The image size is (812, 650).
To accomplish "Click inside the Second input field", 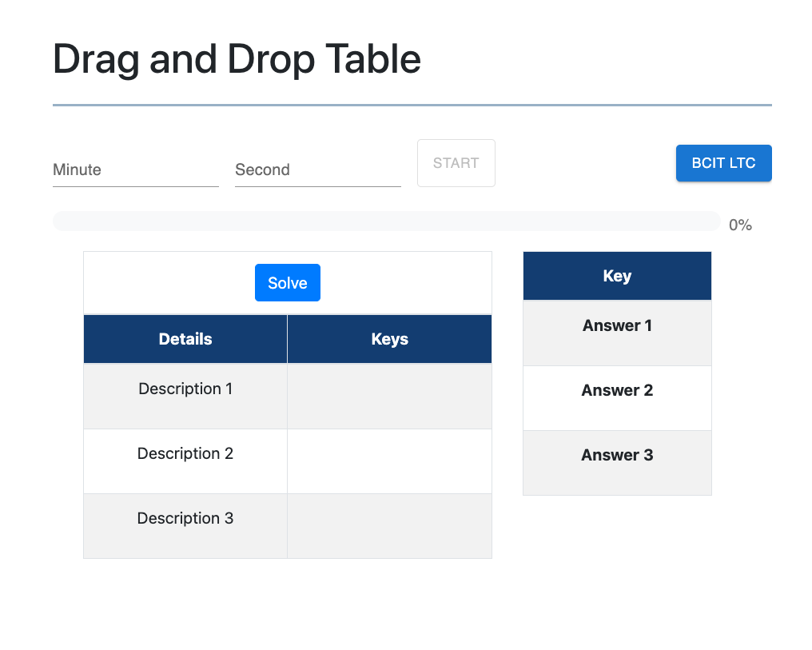I will [x=316, y=169].
